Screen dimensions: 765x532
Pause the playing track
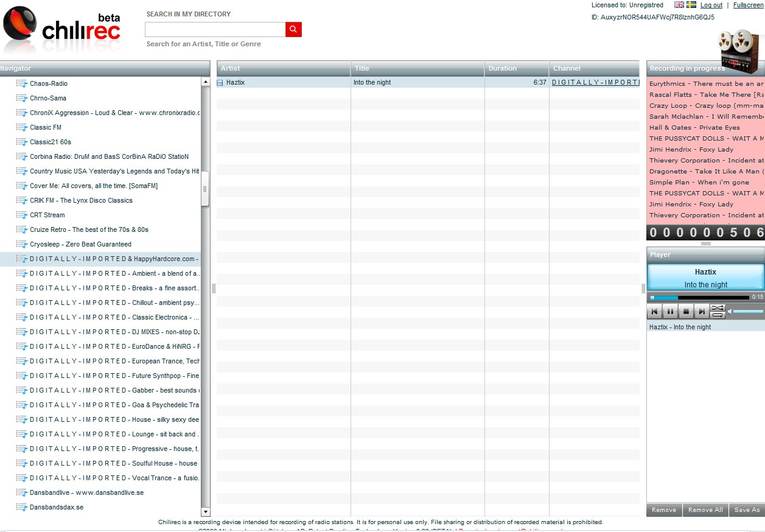[x=670, y=311]
